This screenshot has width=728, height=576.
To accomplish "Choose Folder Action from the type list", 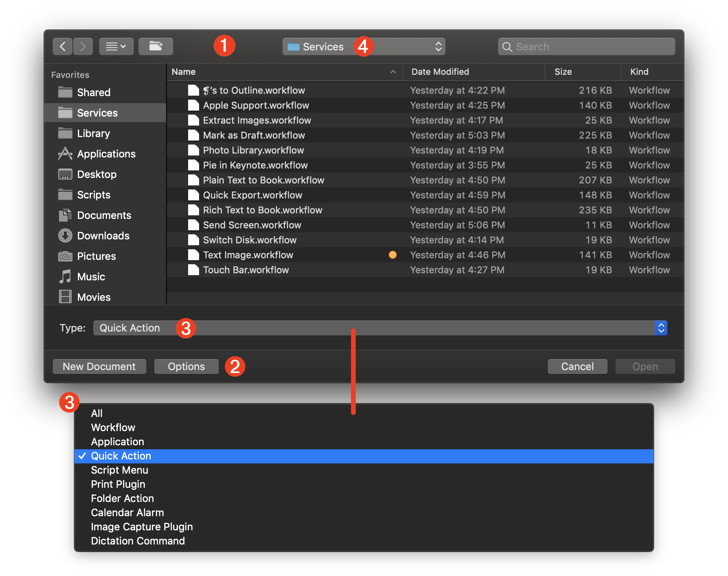I will [122, 498].
